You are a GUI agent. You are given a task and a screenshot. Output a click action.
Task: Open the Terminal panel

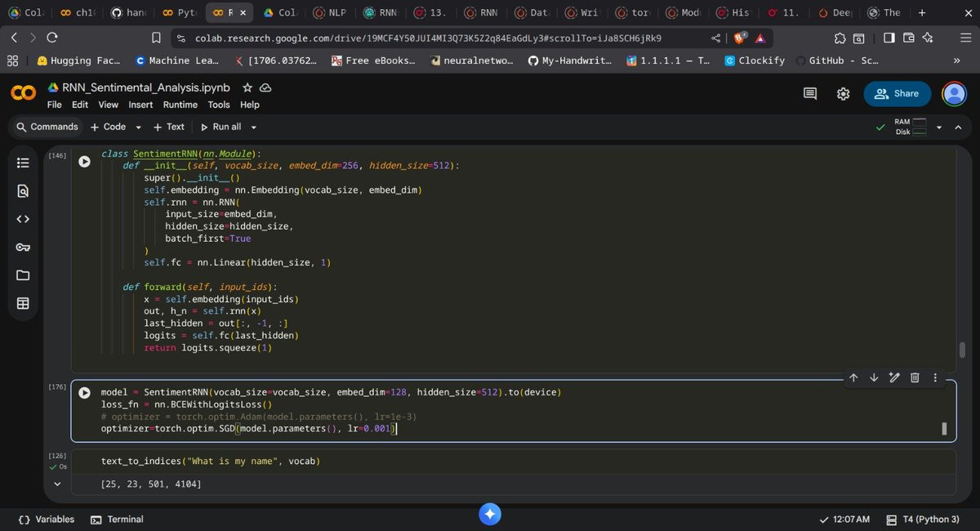pyautogui.click(x=116, y=520)
